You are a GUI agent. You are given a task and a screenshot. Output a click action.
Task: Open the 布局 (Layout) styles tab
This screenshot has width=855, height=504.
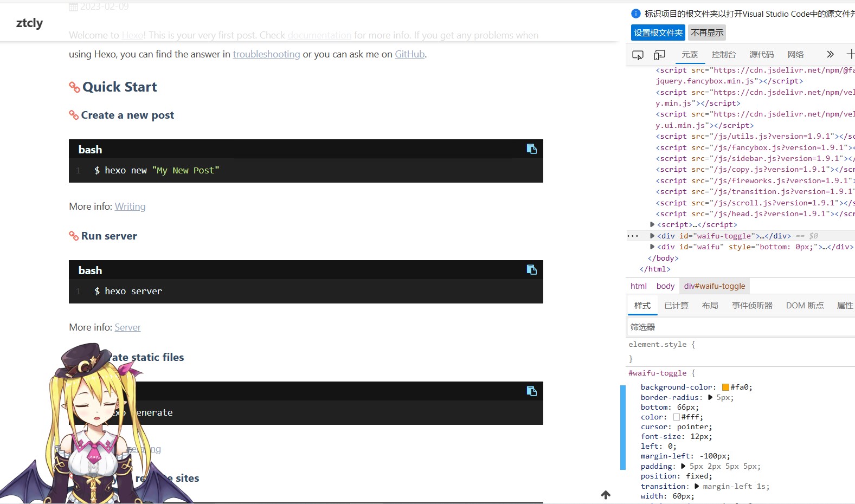[x=710, y=306]
